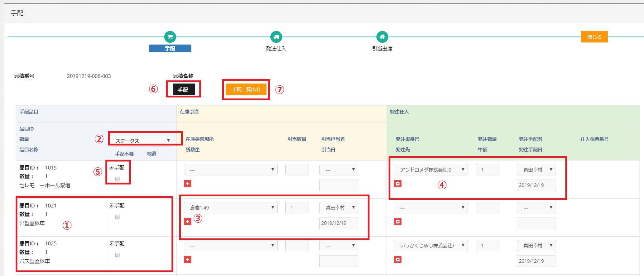Select the blue 手配 step tab
644x276 pixels.
(170, 49)
